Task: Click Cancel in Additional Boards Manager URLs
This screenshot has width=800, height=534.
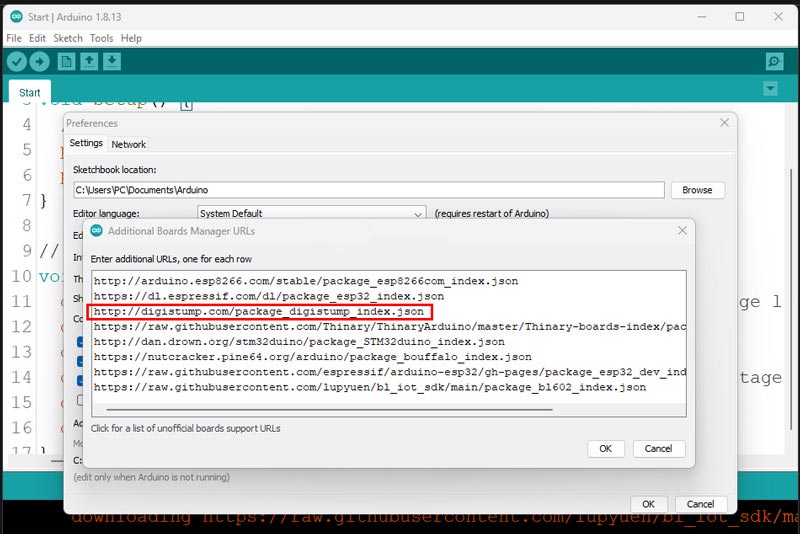Action: [659, 449]
